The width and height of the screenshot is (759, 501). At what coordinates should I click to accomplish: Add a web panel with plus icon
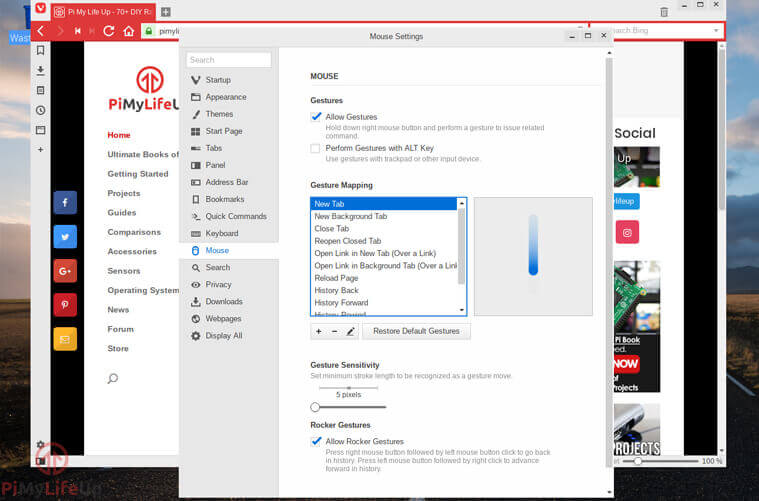click(x=41, y=150)
